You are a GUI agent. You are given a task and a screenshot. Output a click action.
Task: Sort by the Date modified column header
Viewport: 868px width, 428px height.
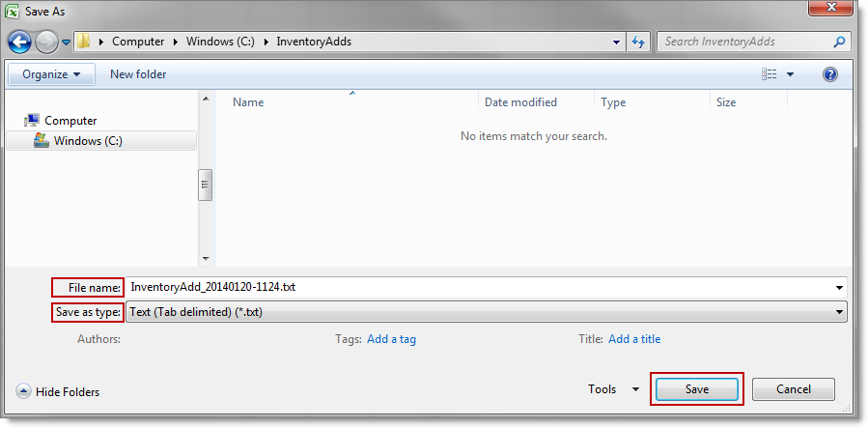520,102
